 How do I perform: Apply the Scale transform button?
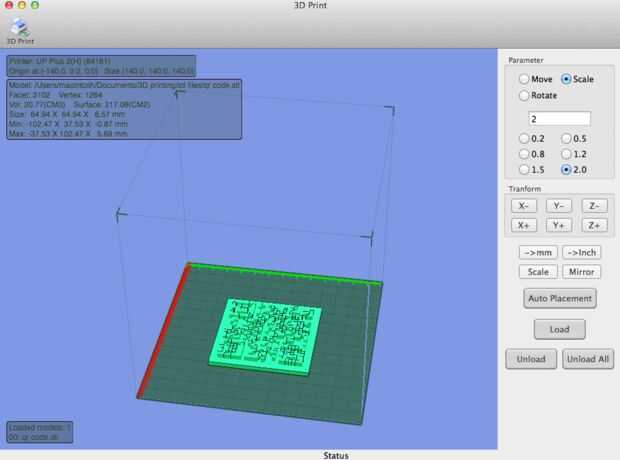tap(538, 272)
